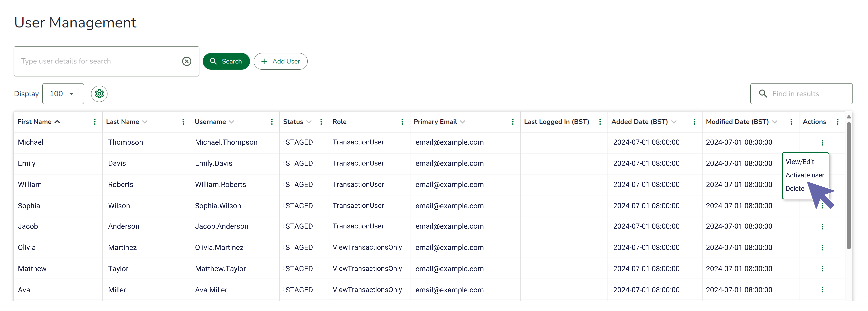Select Activate user in context menu
Image resolution: width=868 pixels, height=311 pixels.
pyautogui.click(x=805, y=175)
